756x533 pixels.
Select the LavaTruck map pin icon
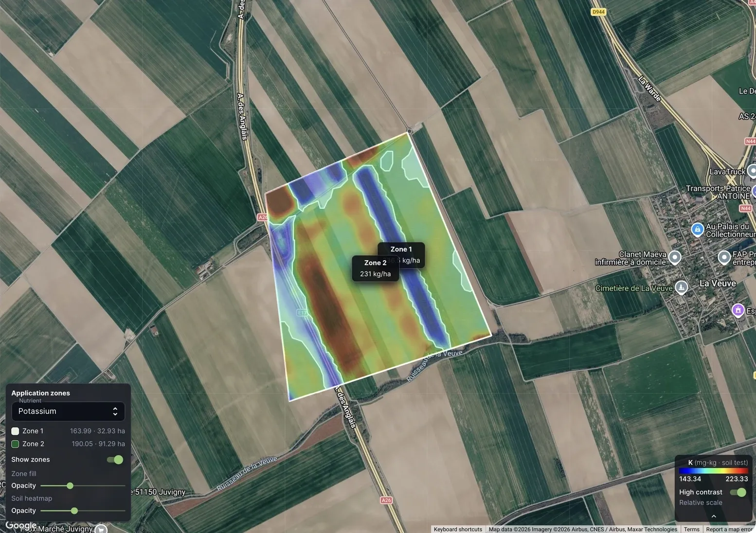pos(752,171)
